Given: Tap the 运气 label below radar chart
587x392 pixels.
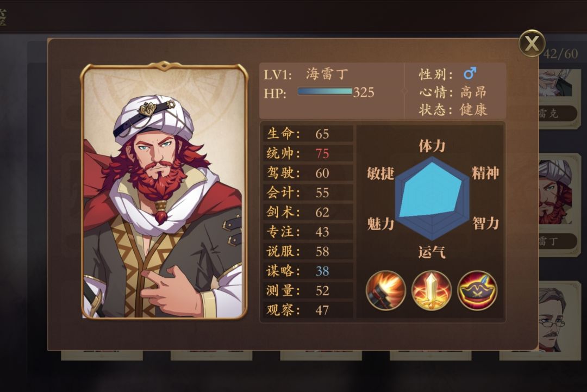Looking at the screenshot, I should point(432,252).
